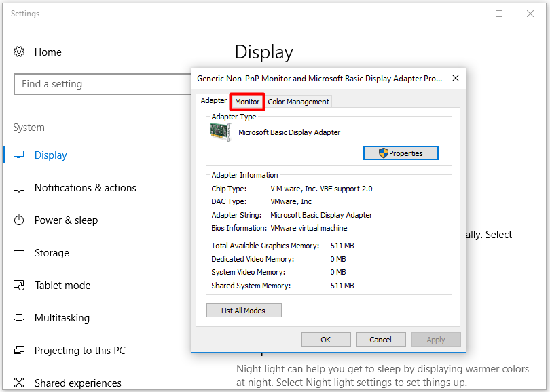Viewport: 550px width, 392px height.
Task: Select the Adapter tab
Action: [x=213, y=100]
